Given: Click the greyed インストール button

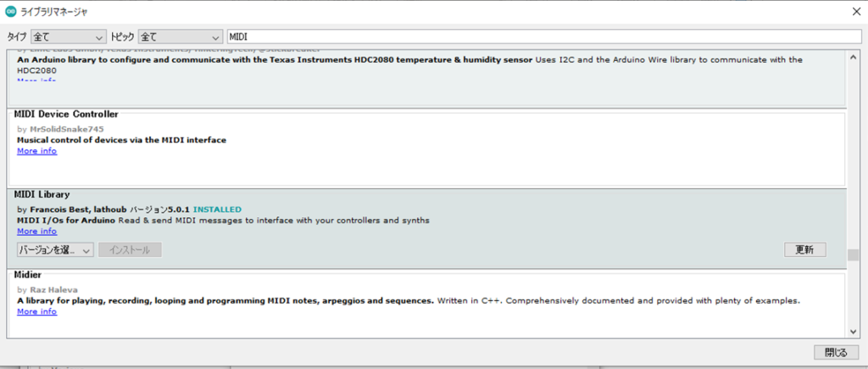Looking at the screenshot, I should (x=130, y=250).
